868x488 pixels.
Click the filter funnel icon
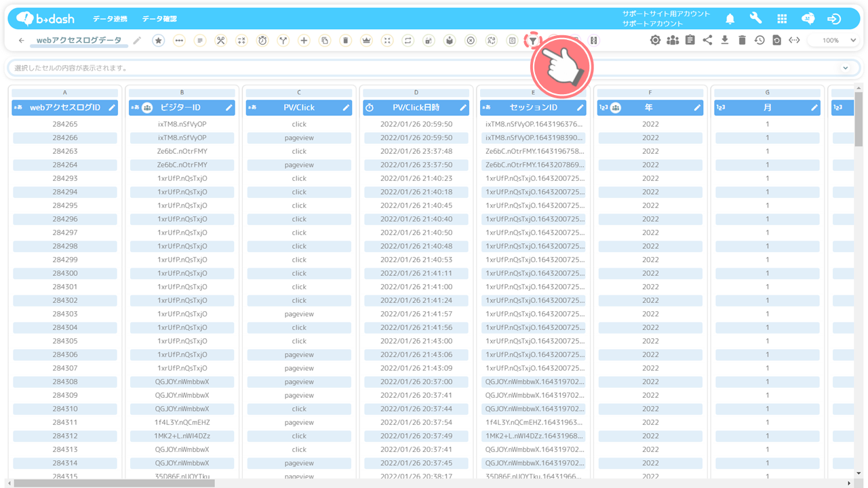[x=534, y=41]
